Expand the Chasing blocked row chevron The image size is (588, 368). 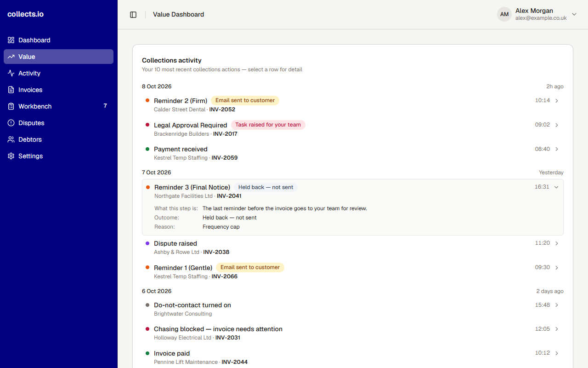557,329
